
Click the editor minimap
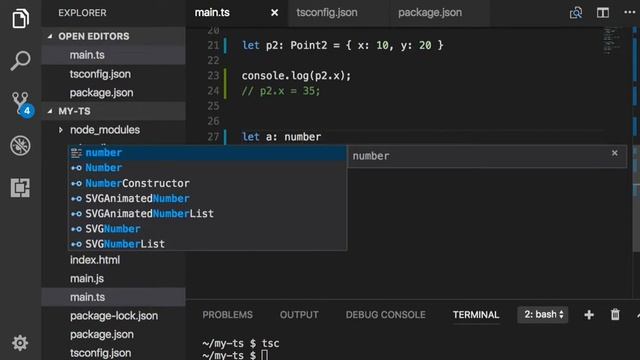pos(612,42)
